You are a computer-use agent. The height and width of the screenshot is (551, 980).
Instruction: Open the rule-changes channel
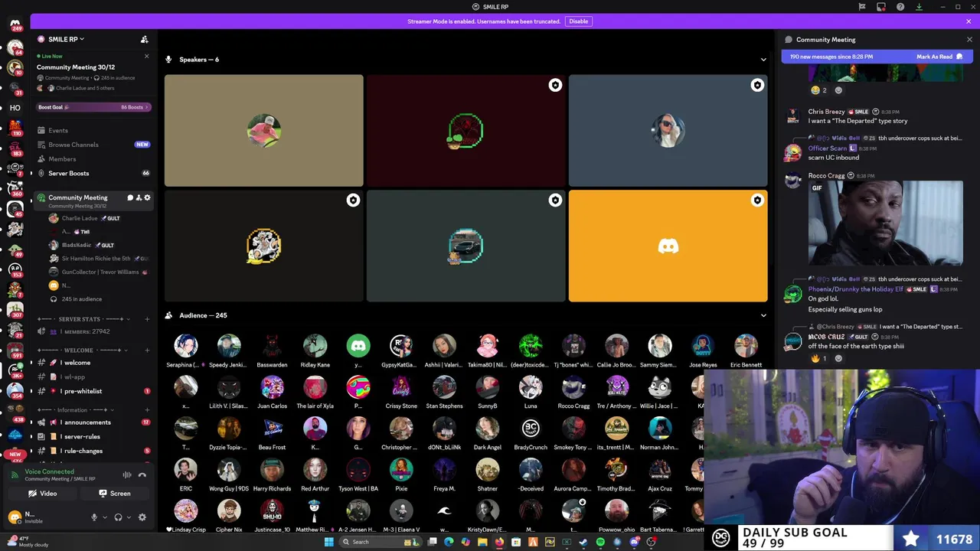point(81,451)
